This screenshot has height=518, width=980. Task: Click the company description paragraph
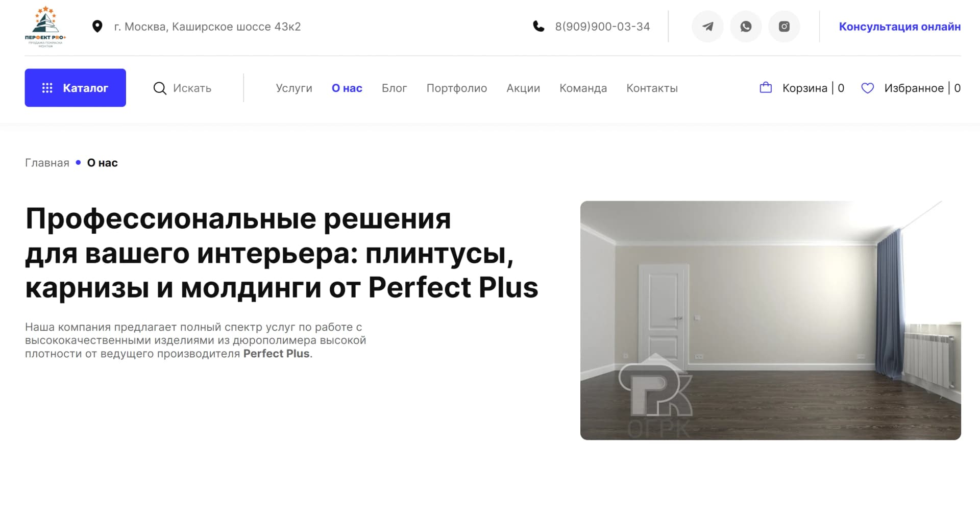[x=195, y=340]
